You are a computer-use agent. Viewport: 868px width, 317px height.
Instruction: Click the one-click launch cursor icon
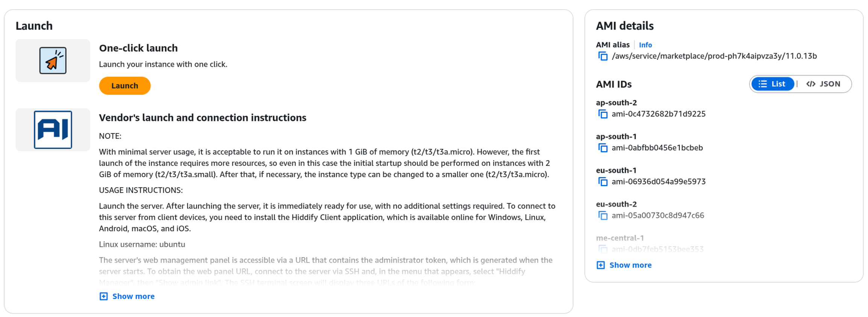[x=53, y=60]
